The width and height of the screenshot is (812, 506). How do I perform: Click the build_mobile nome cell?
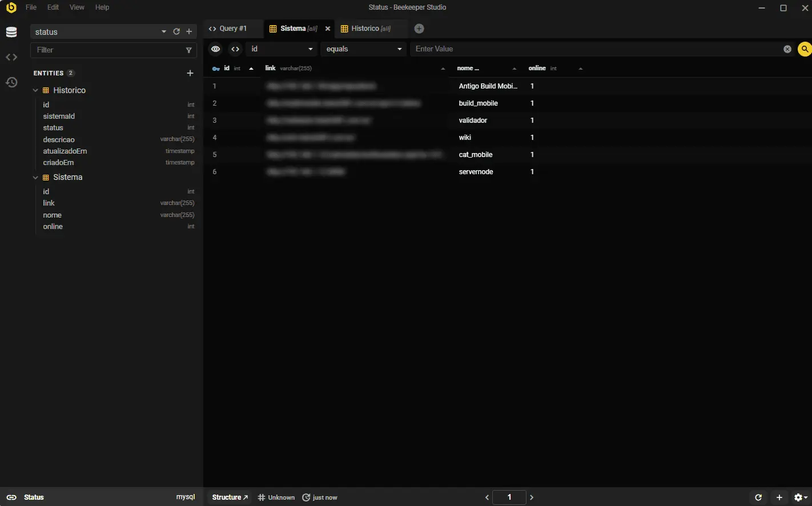click(x=488, y=103)
